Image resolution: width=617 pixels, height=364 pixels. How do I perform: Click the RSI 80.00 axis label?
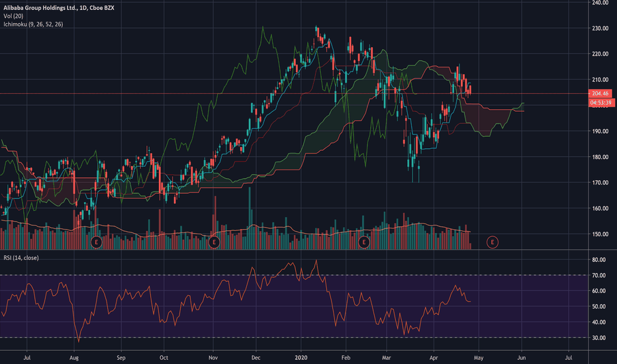599,259
